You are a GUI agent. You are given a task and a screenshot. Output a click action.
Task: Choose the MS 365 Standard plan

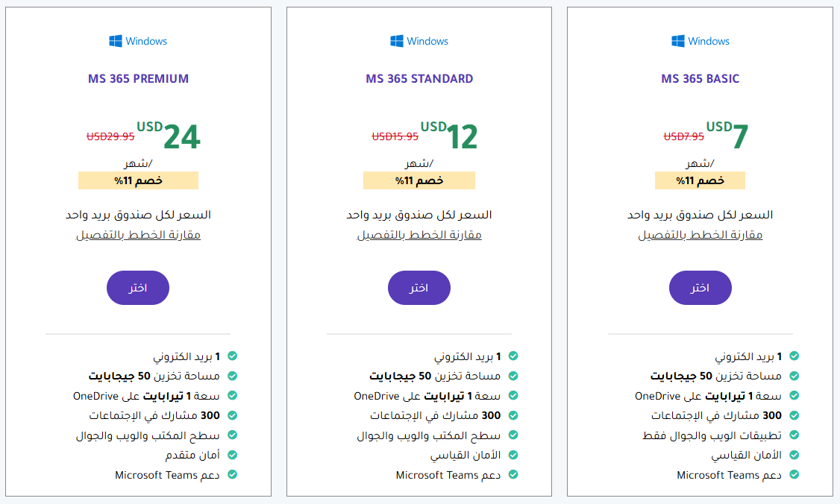click(419, 288)
